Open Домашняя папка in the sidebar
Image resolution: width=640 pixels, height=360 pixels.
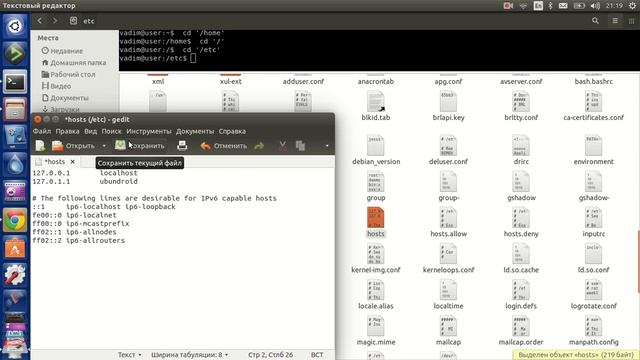click(x=73, y=63)
